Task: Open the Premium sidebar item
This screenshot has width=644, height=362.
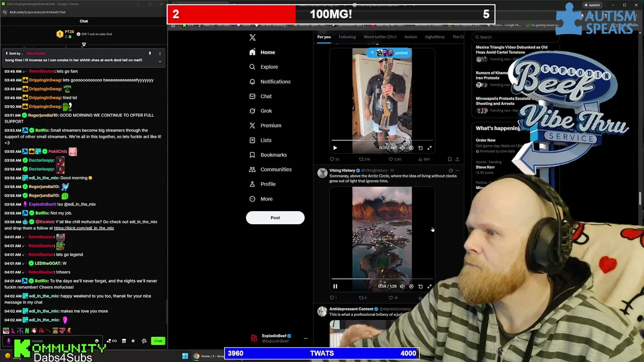Action: click(x=265, y=125)
